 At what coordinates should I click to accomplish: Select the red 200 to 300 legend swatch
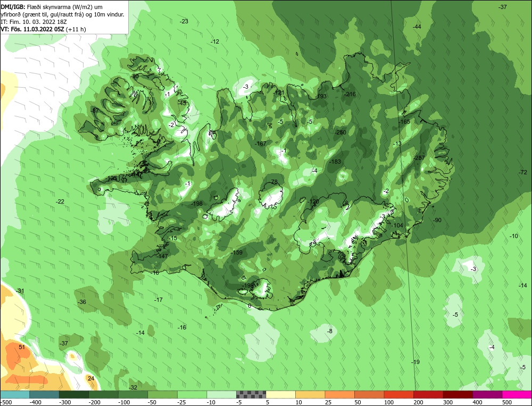428,394
